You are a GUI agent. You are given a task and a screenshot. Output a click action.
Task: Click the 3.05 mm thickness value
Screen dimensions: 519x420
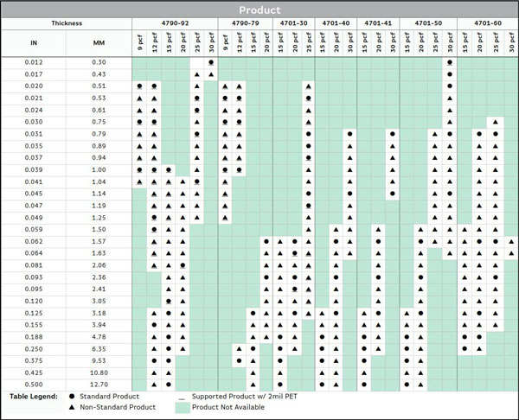(x=99, y=301)
